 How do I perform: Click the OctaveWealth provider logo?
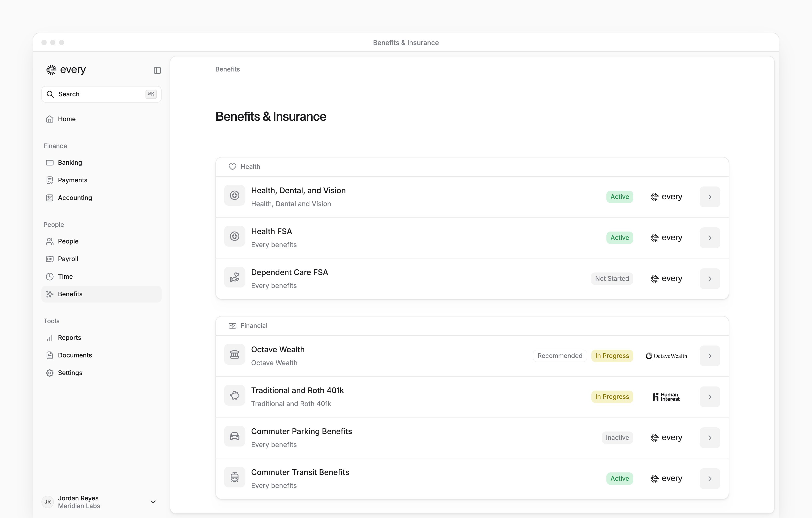(x=666, y=356)
